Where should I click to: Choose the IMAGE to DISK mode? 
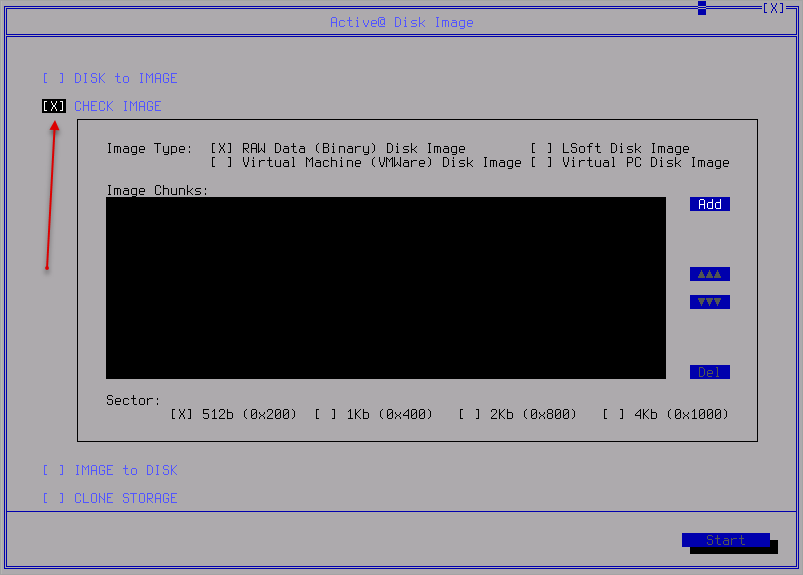[110, 470]
